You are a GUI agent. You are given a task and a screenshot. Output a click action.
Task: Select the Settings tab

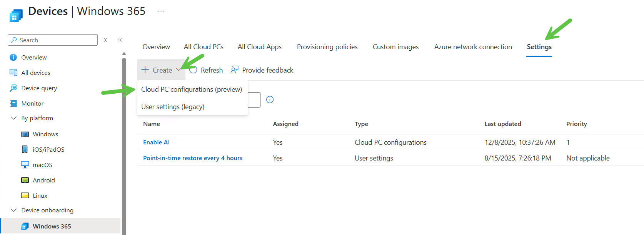click(x=539, y=47)
